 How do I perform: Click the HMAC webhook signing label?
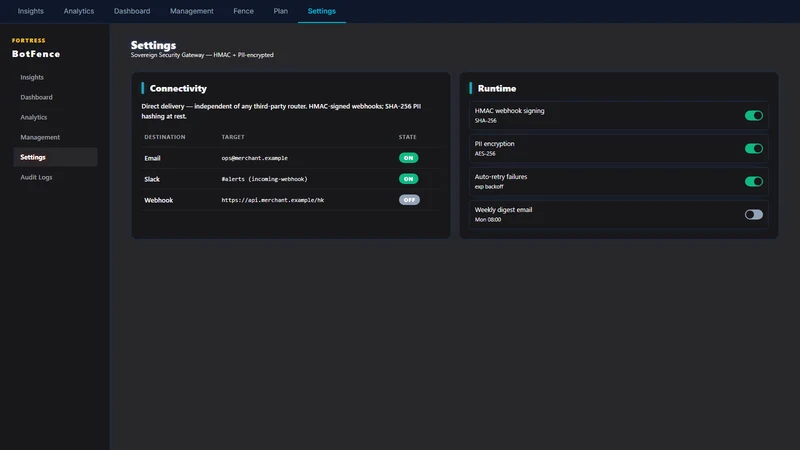[x=509, y=111]
